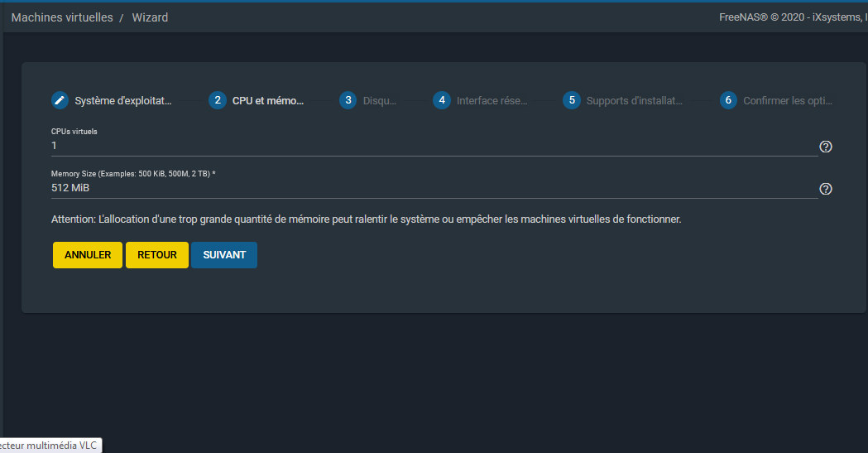The image size is (868, 453).
Task: Click the pencil icon for the operating system step
Action: pyautogui.click(x=60, y=100)
